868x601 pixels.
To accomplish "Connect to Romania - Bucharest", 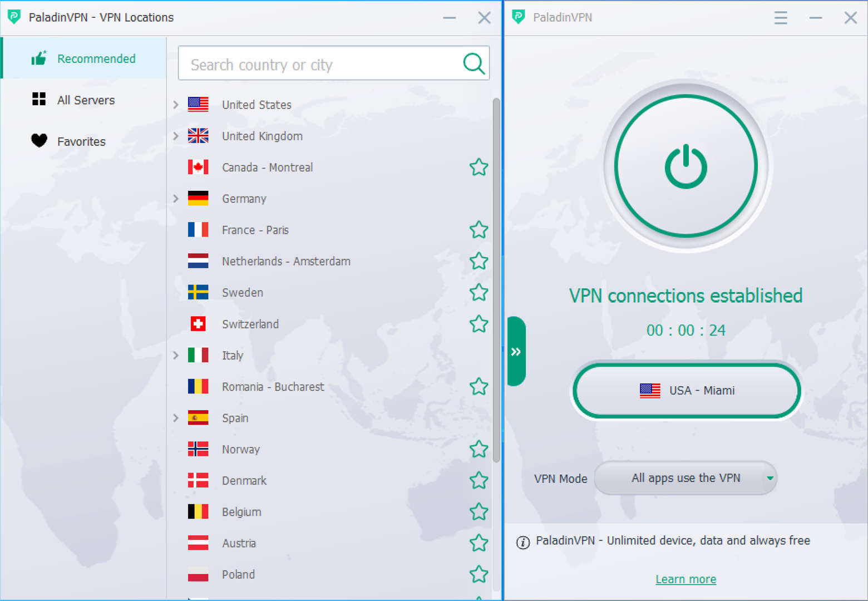I will click(273, 386).
